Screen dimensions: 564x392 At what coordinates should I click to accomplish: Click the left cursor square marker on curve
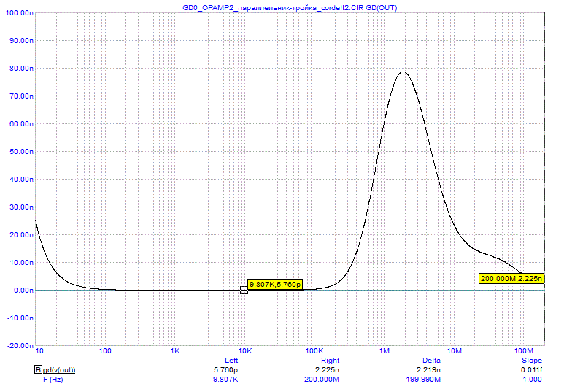[244, 290]
